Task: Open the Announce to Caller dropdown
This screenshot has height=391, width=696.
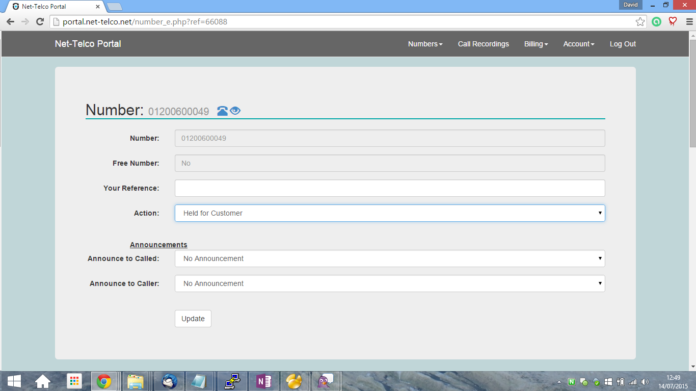Action: pyautogui.click(x=389, y=283)
